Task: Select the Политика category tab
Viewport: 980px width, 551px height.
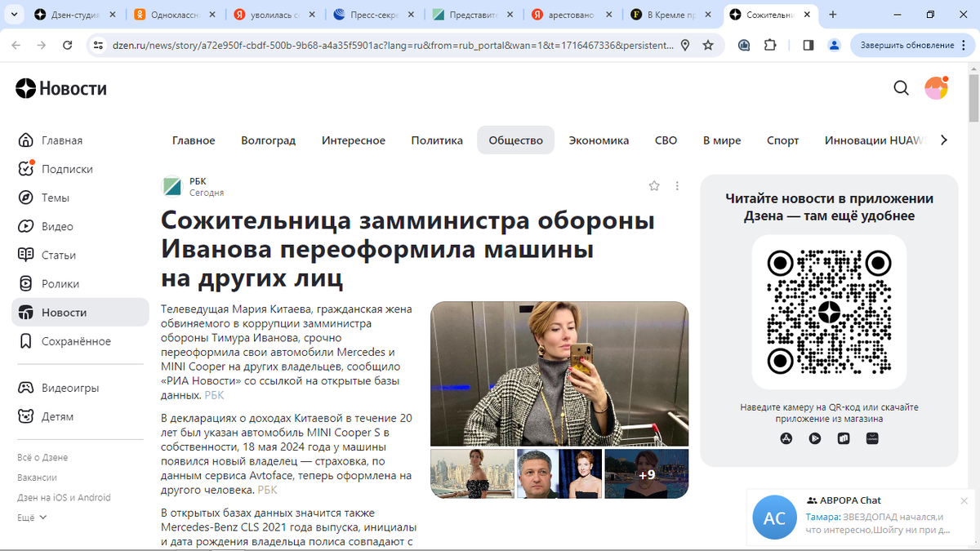Action: (437, 140)
